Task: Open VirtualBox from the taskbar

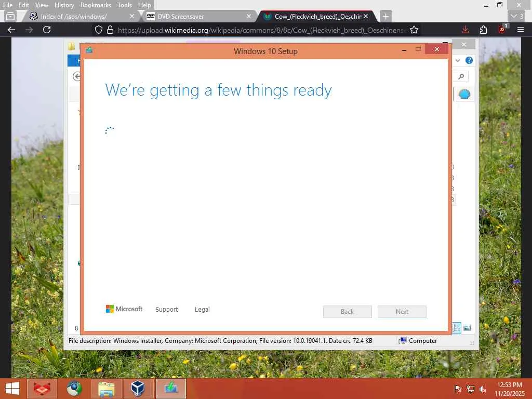Action: (138, 389)
